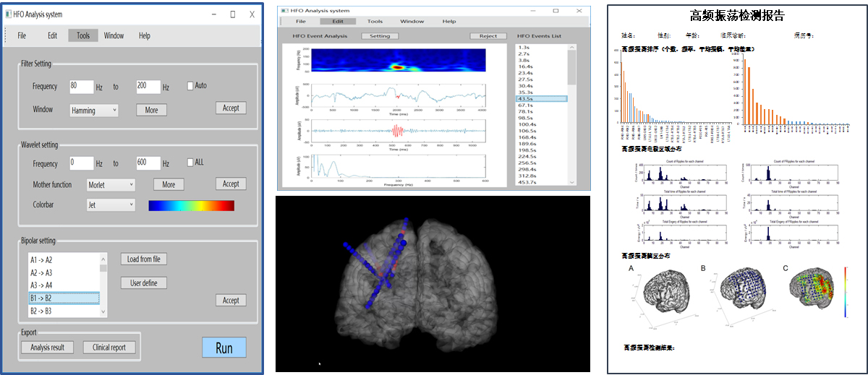Click the filter frequency field showing 80

[81, 86]
